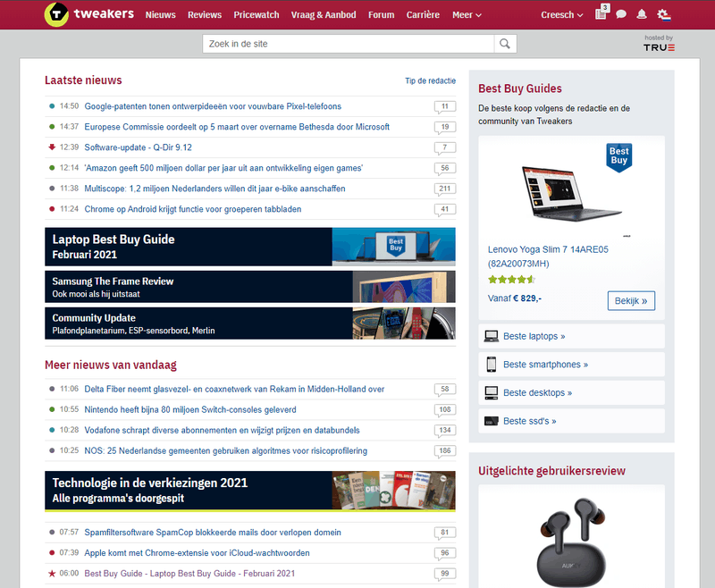The image size is (715, 588).
Task: Open the Carrière section
Action: [x=423, y=15]
